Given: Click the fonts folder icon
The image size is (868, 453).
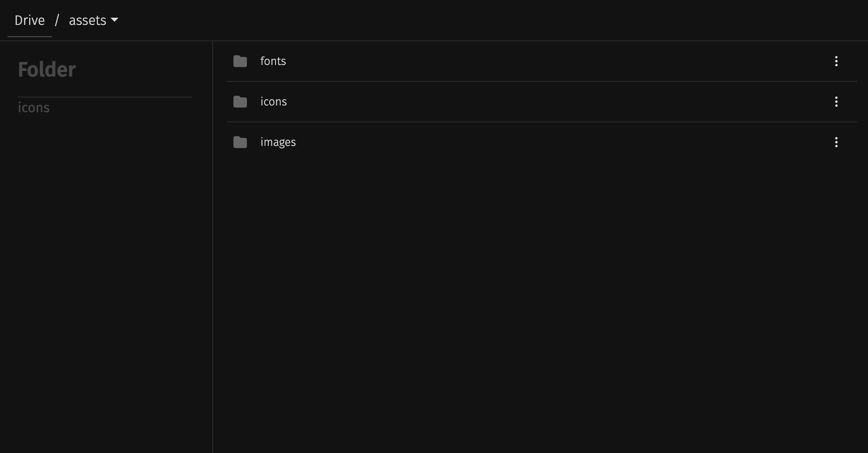Looking at the screenshot, I should pos(240,61).
